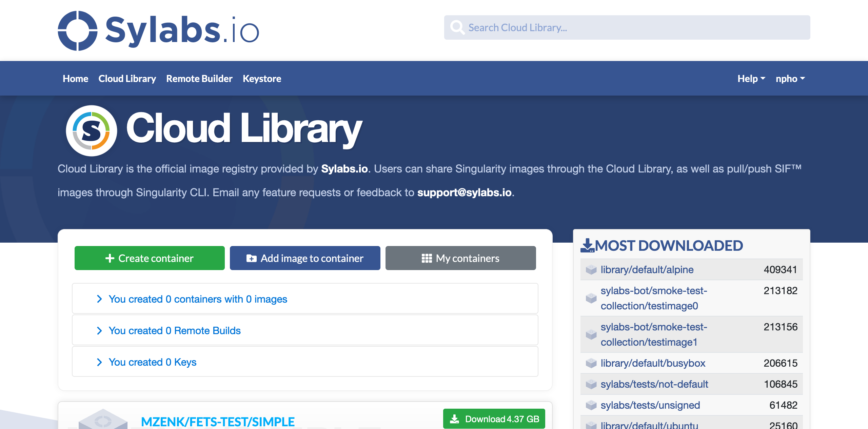Click the cube icon beside library/default/alpine
This screenshot has width=868, height=429.
[591, 270]
